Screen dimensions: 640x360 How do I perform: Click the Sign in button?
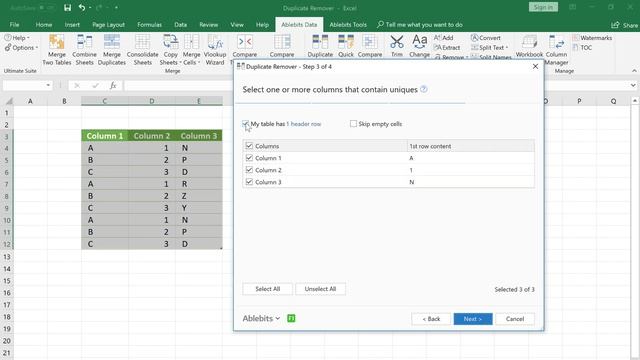[x=543, y=7]
